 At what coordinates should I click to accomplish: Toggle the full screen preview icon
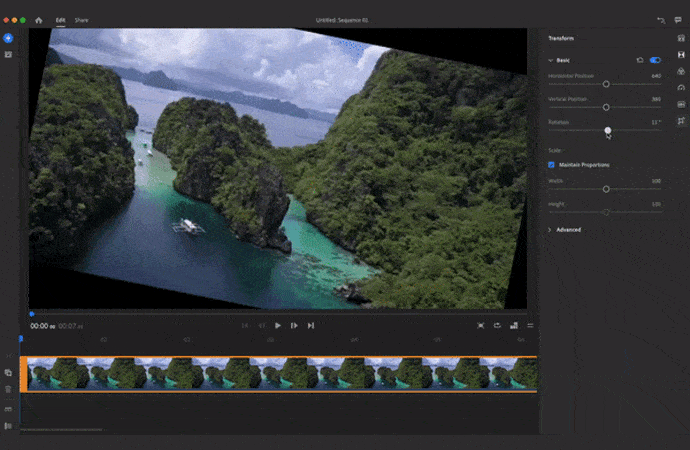tap(481, 326)
